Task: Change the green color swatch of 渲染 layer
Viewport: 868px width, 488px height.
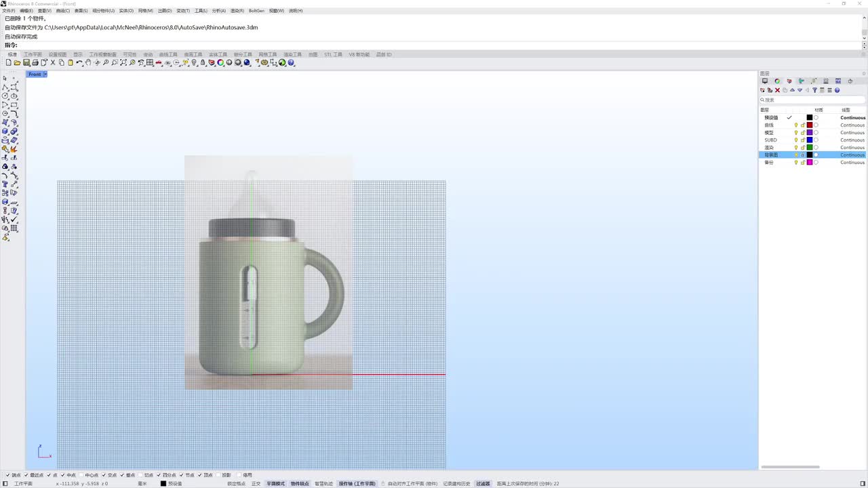Action: (809, 148)
